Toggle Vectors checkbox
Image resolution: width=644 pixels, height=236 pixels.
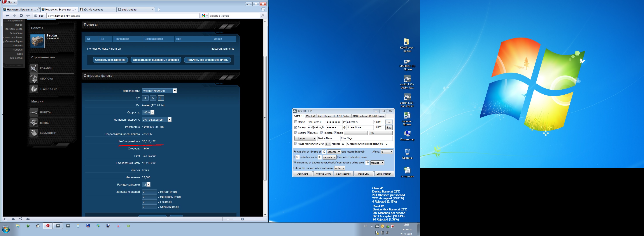tap(296, 133)
